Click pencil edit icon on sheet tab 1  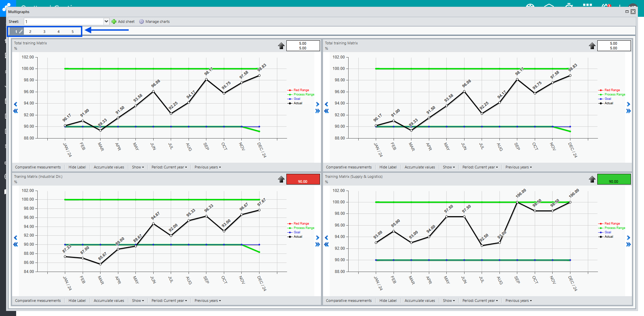(x=21, y=32)
